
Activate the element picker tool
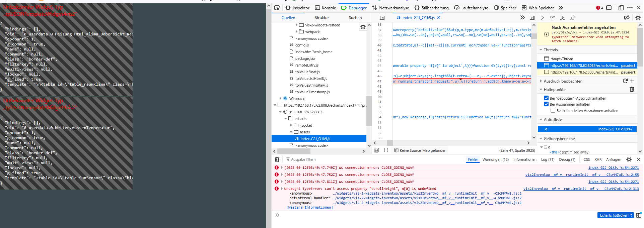coord(277,8)
